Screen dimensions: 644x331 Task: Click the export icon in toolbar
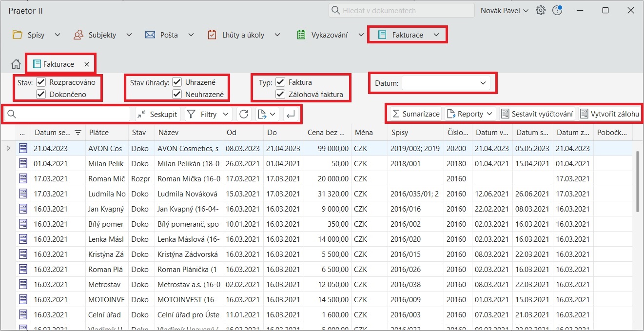coord(263,114)
